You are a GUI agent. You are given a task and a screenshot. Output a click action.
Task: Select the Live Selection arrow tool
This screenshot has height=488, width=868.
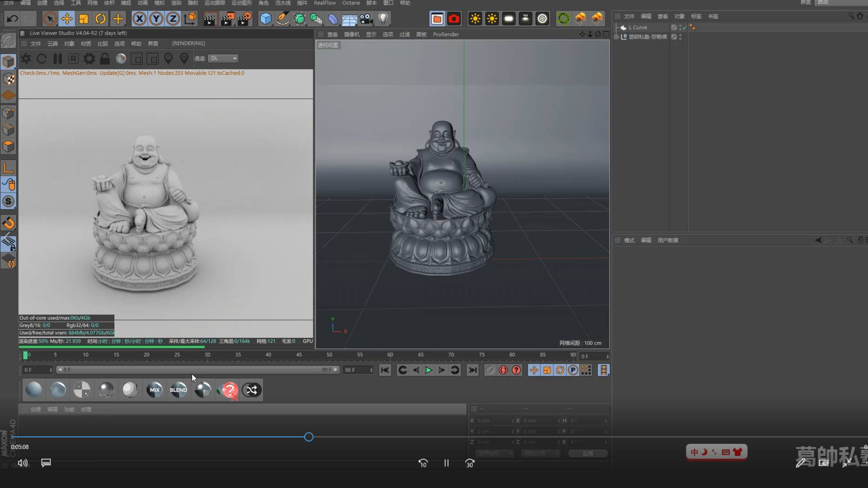(50, 19)
